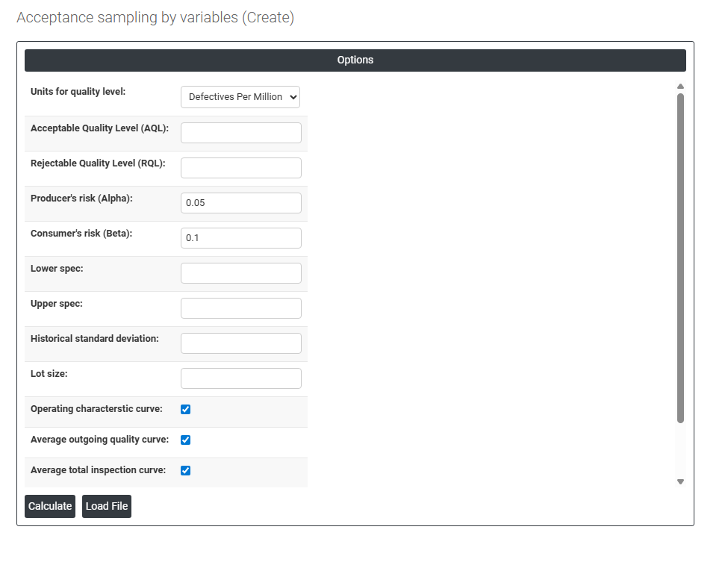The height and width of the screenshot is (562, 728).
Task: Click the Load File button
Action: 107,506
